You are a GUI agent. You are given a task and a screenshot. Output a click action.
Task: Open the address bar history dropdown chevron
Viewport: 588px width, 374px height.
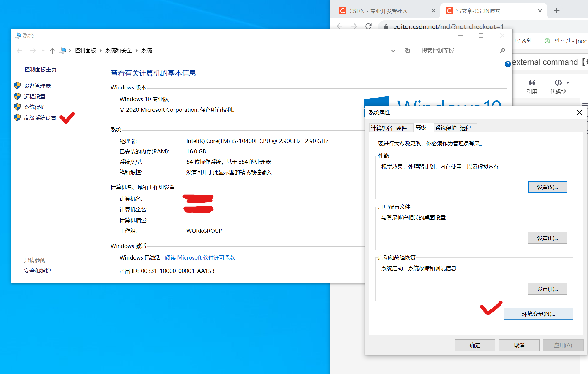(x=393, y=51)
